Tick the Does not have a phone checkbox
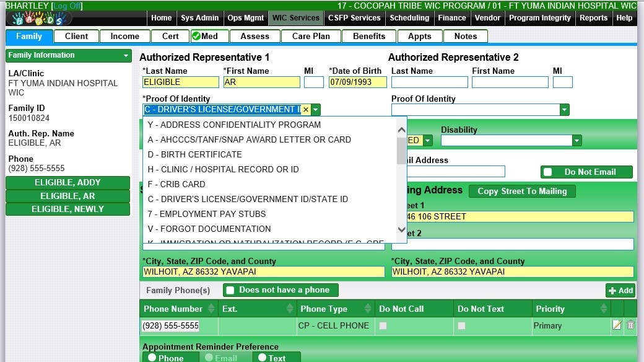The height and width of the screenshot is (362, 644). 230,290
